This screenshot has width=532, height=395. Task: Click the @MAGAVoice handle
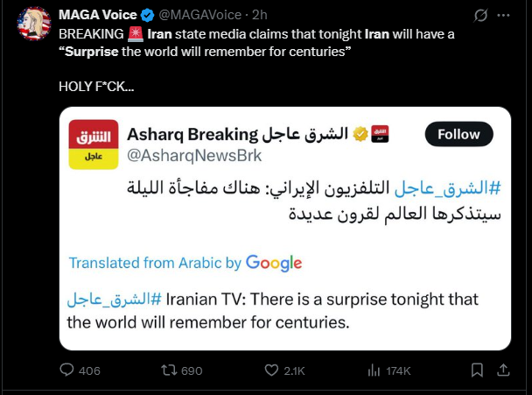point(200,15)
